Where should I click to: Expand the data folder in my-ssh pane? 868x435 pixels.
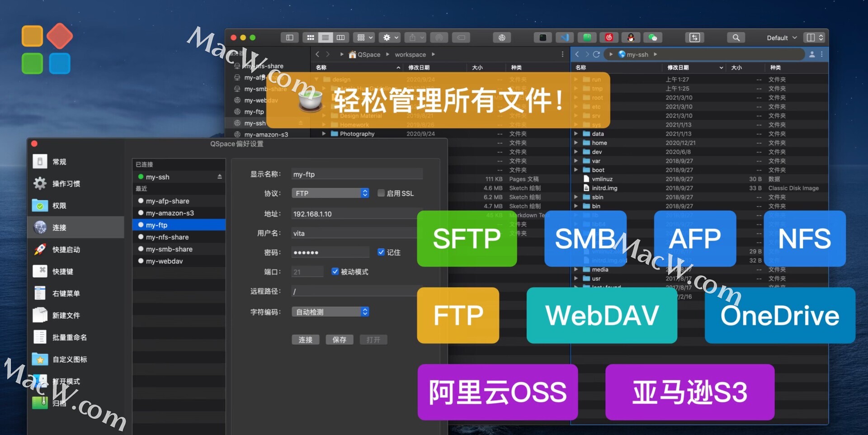576,134
